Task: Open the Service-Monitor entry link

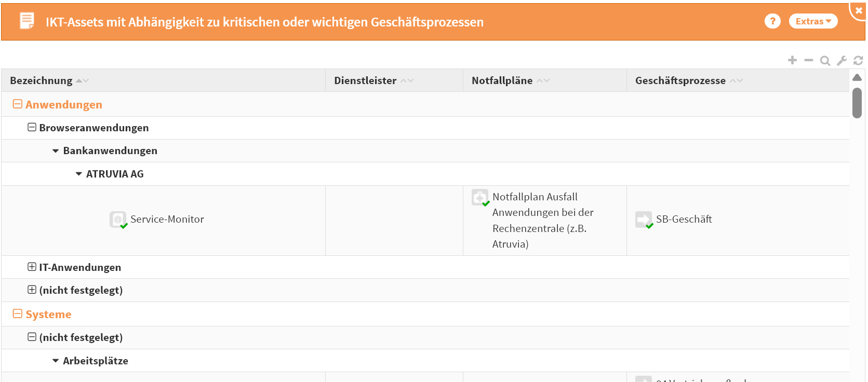Action: tap(167, 219)
